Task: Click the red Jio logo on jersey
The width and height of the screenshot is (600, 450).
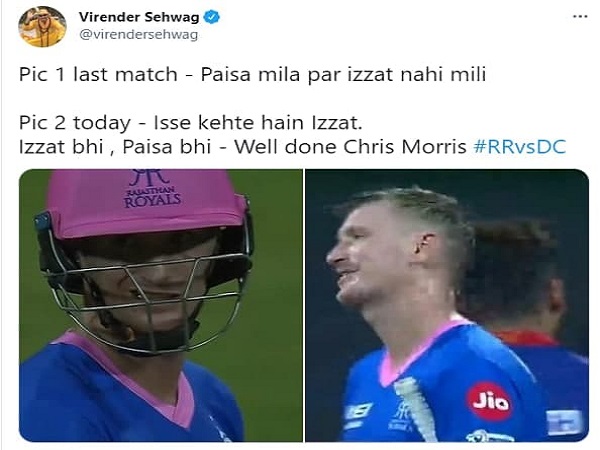Action: click(489, 401)
